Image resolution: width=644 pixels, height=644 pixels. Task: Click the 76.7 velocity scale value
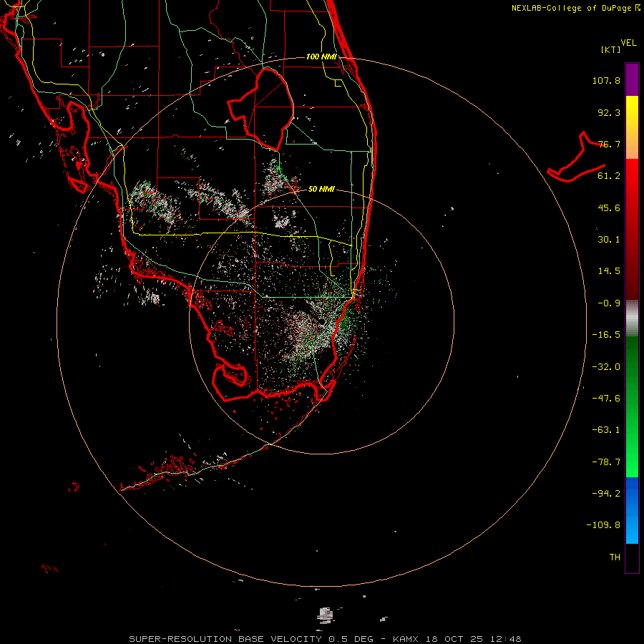[609, 144]
